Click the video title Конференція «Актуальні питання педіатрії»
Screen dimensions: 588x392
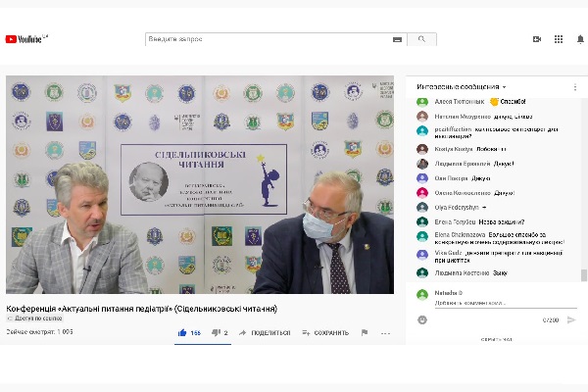click(142, 309)
